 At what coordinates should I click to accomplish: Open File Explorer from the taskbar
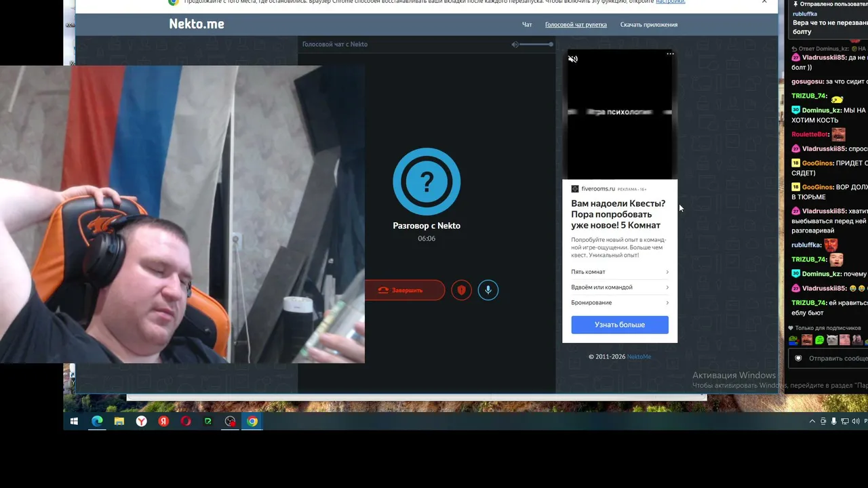pyautogui.click(x=119, y=422)
